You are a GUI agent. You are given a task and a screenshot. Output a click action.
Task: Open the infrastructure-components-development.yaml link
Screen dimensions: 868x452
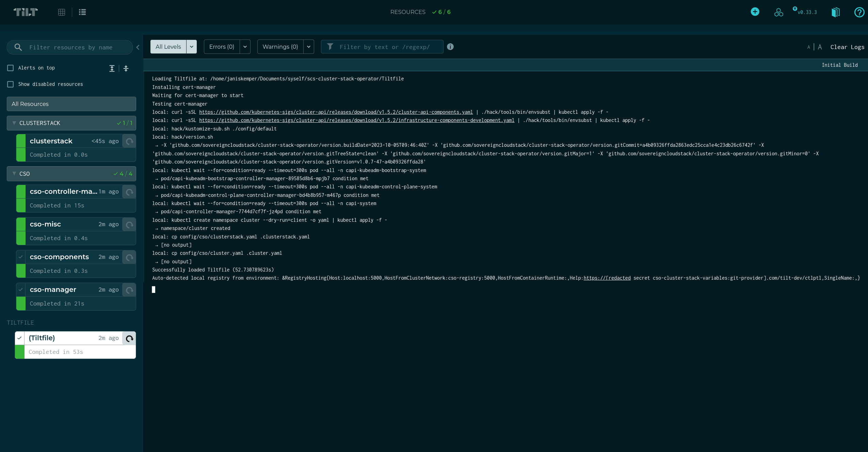coord(357,120)
